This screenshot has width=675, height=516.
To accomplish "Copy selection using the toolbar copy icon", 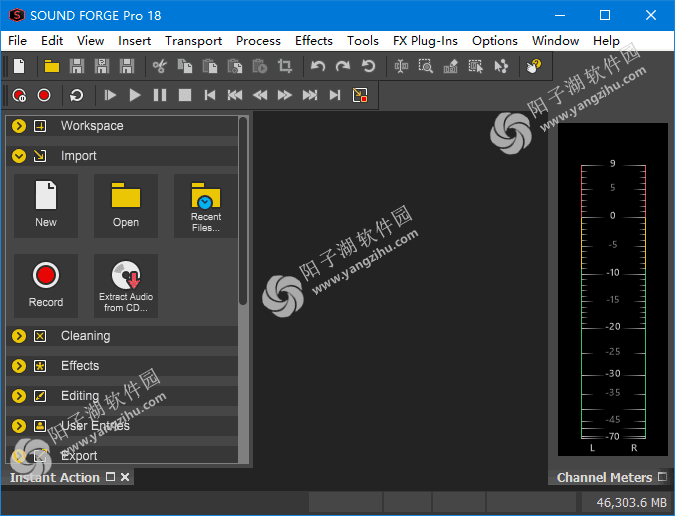I will [185, 66].
